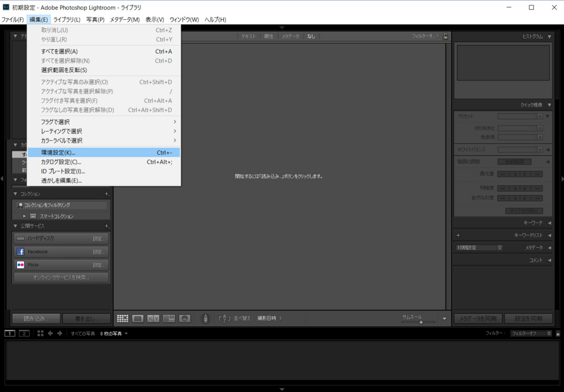Add keyword with plus in Keyword List
The width and height of the screenshot is (564, 392).
coord(458,235)
